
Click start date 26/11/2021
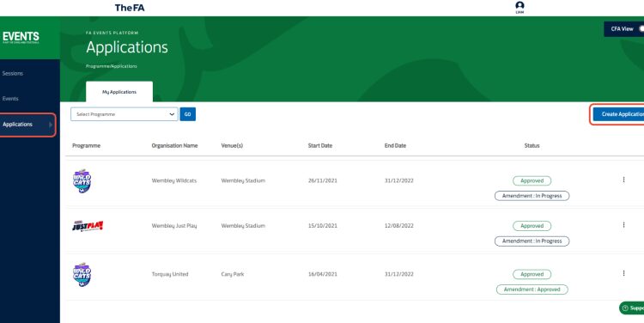(x=322, y=180)
